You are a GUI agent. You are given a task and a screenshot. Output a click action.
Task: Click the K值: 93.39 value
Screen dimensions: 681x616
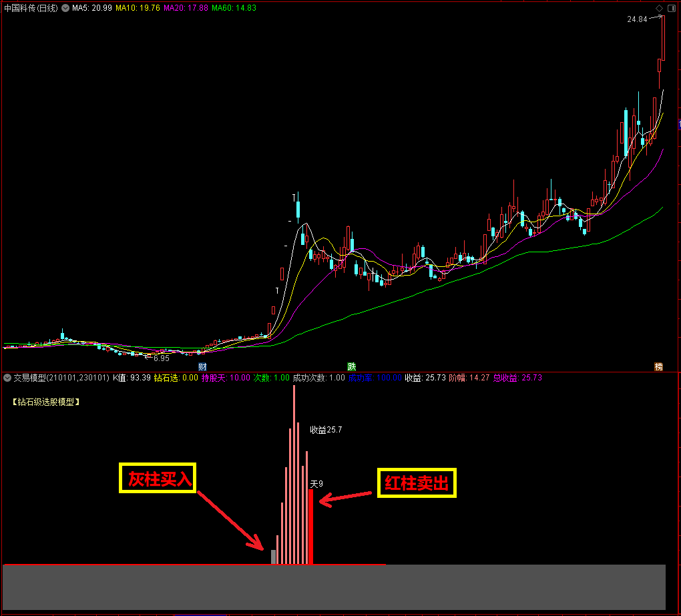tap(132, 378)
